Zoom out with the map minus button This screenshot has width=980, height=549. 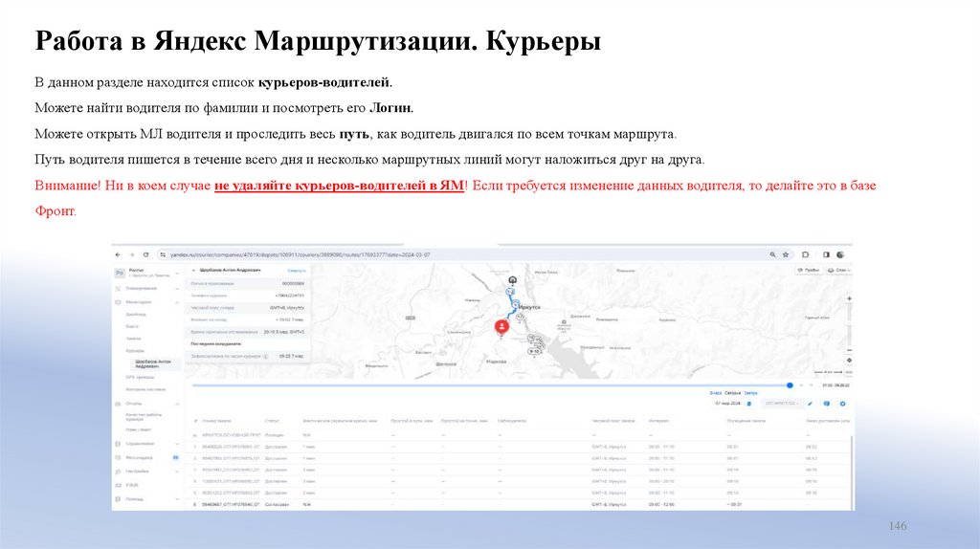pos(850,350)
